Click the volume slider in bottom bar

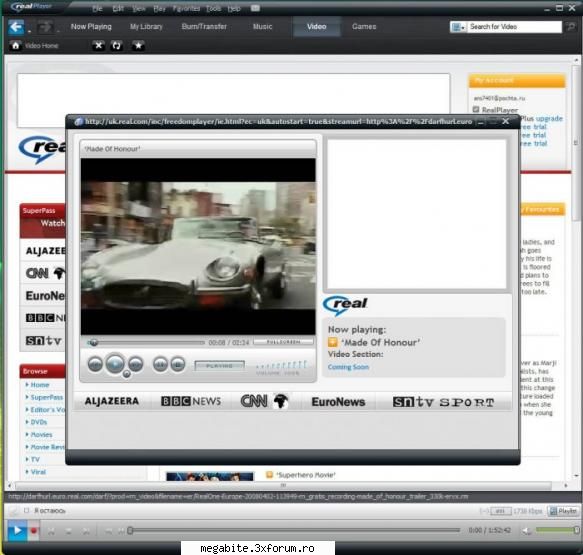(557, 530)
